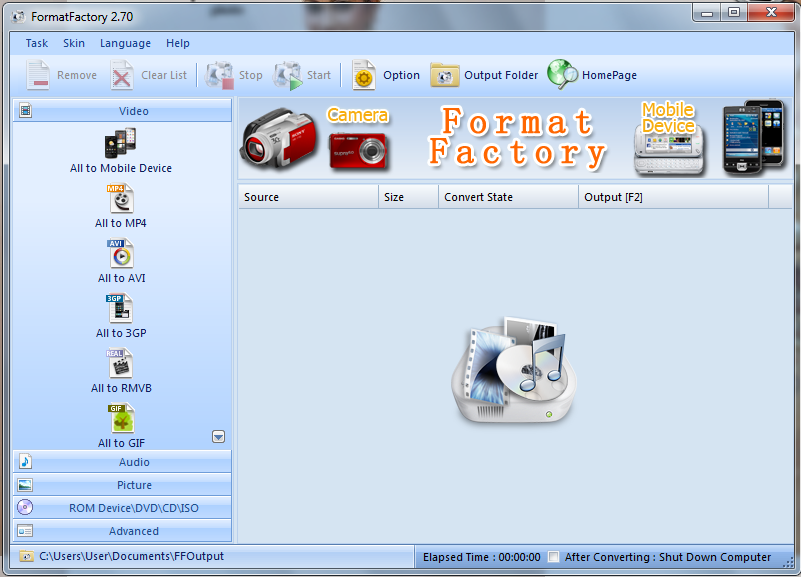801x577 pixels.
Task: Click the Remove document icon in toolbar
Action: [38, 75]
